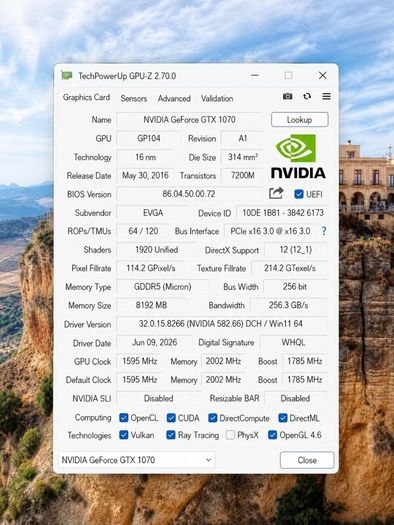Click the BIOS Version 86.04.50.00.72 field
394x525 pixels.
[x=189, y=194]
